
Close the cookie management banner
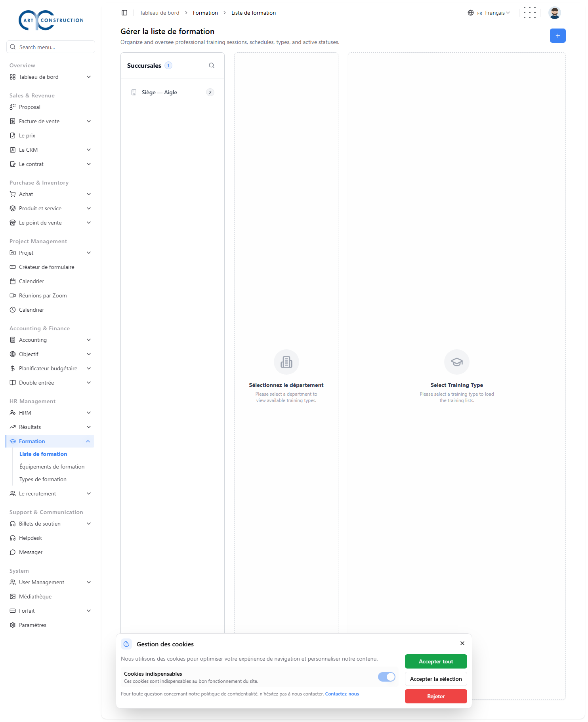pyautogui.click(x=462, y=643)
